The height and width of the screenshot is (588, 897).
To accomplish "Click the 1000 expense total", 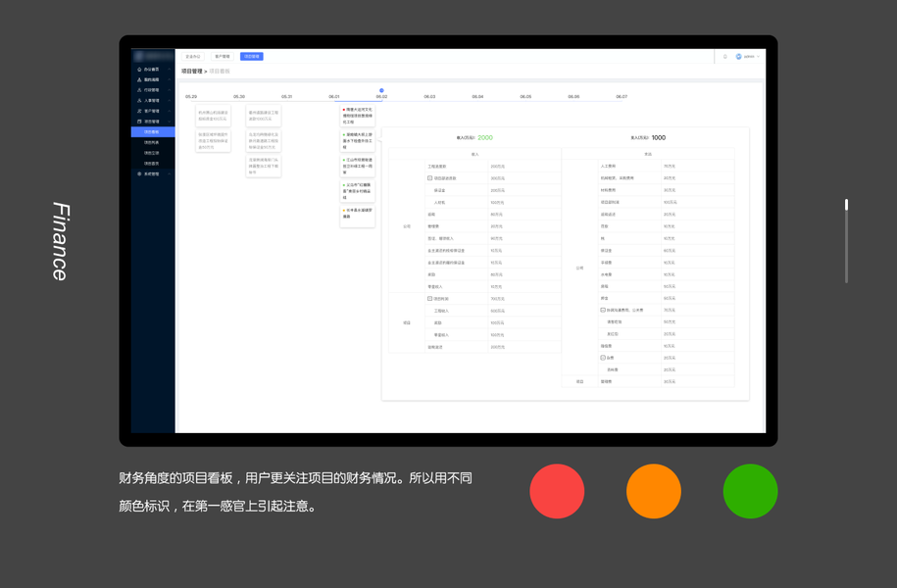I will coord(659,138).
